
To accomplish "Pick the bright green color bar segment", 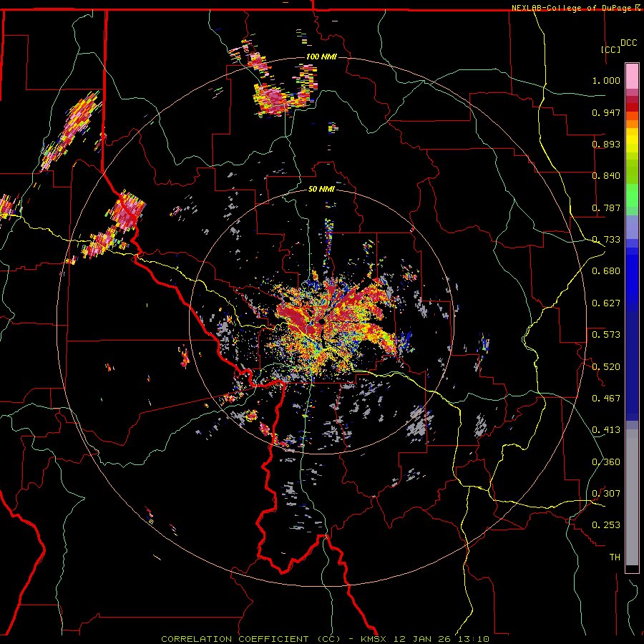I will pyautogui.click(x=632, y=195).
